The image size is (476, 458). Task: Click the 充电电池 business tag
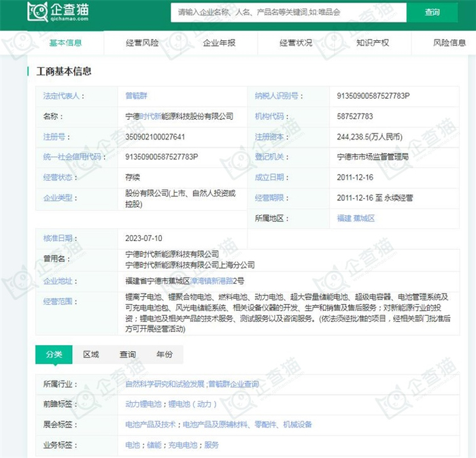183,445
